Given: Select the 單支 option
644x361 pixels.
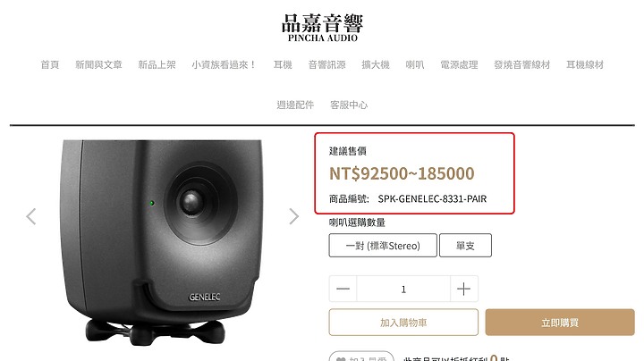Looking at the screenshot, I should pyautogui.click(x=465, y=246).
